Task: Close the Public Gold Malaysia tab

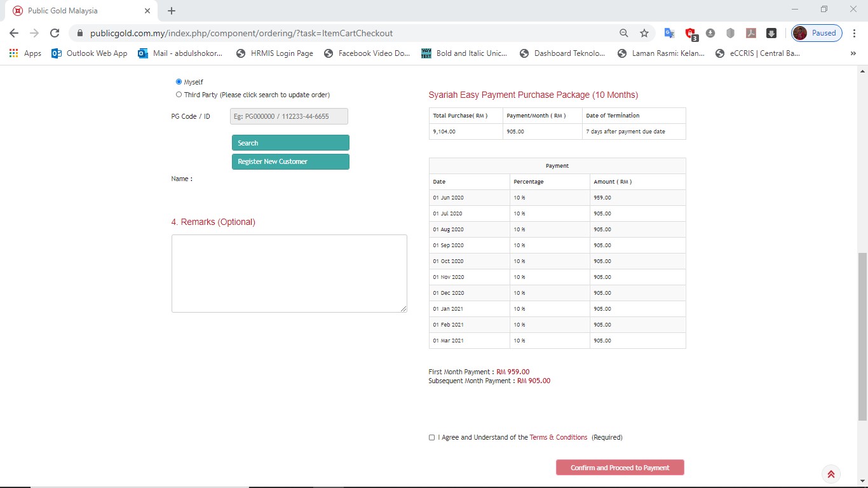Action: point(147,11)
